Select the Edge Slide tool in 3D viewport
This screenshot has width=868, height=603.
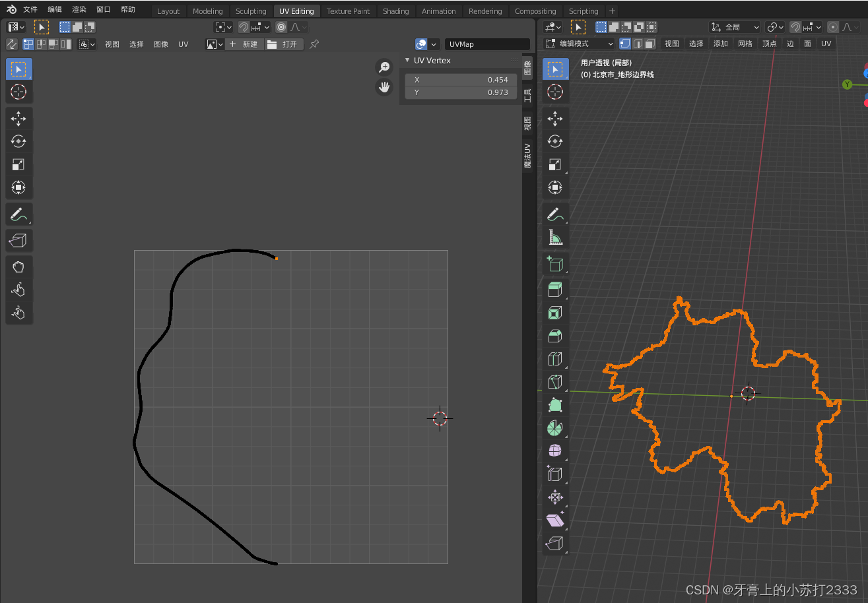[555, 474]
